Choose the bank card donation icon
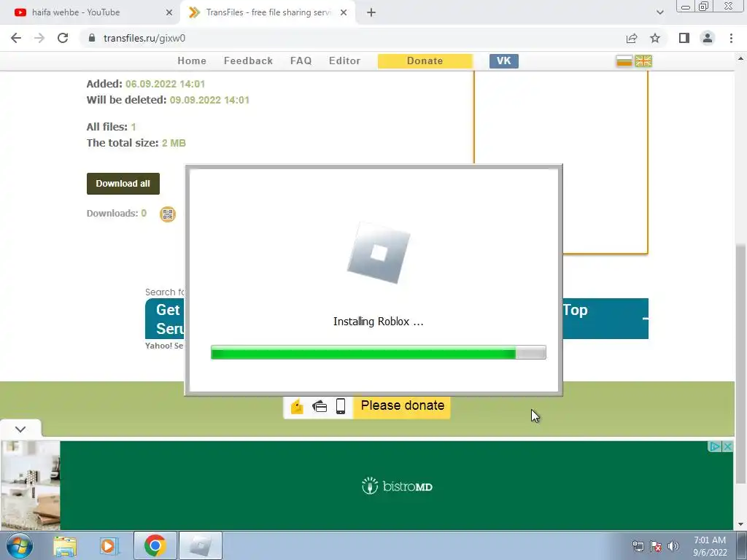The height and width of the screenshot is (560, 747). [320, 406]
